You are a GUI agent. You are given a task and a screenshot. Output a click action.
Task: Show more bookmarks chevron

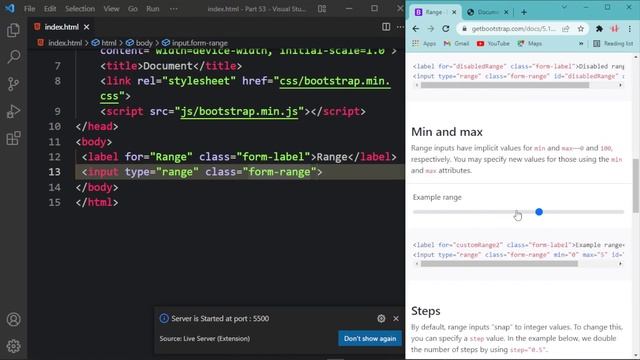pos(581,43)
